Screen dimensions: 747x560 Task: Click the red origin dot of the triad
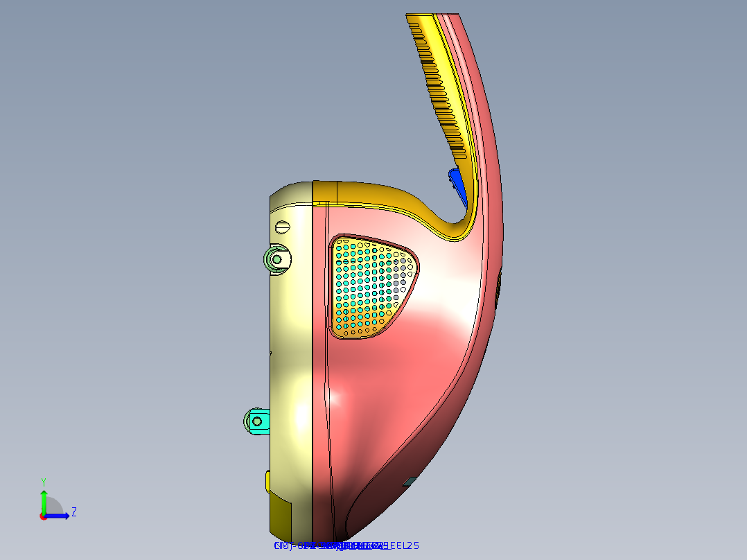tap(43, 516)
